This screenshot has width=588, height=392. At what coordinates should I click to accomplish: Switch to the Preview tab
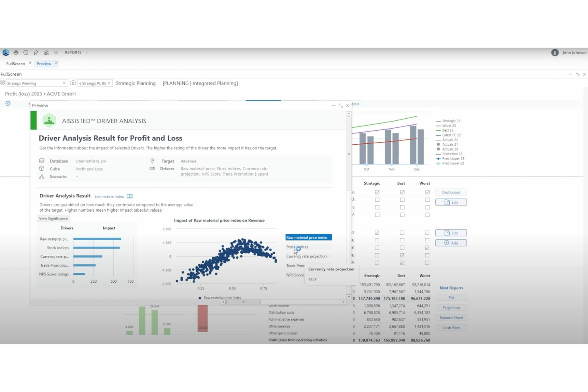click(x=44, y=64)
